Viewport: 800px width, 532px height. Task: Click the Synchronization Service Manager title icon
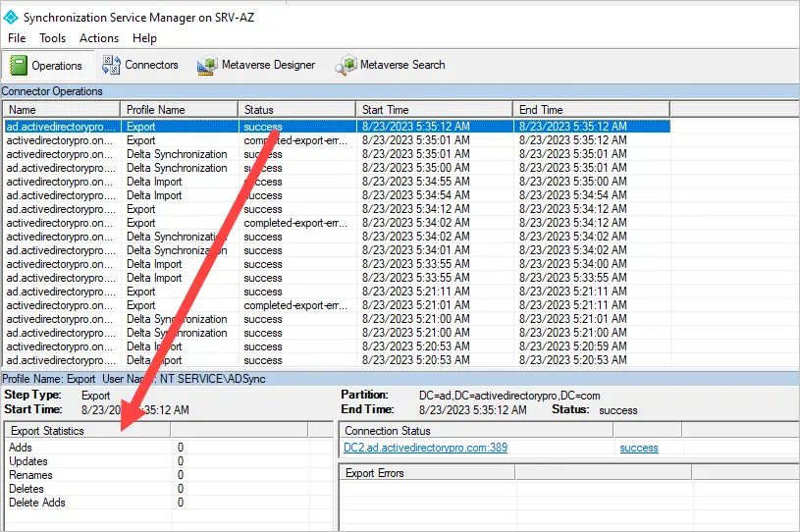[11, 18]
